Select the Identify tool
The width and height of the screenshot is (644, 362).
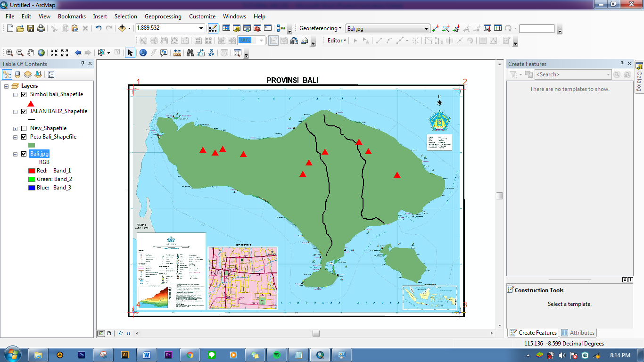click(x=143, y=52)
